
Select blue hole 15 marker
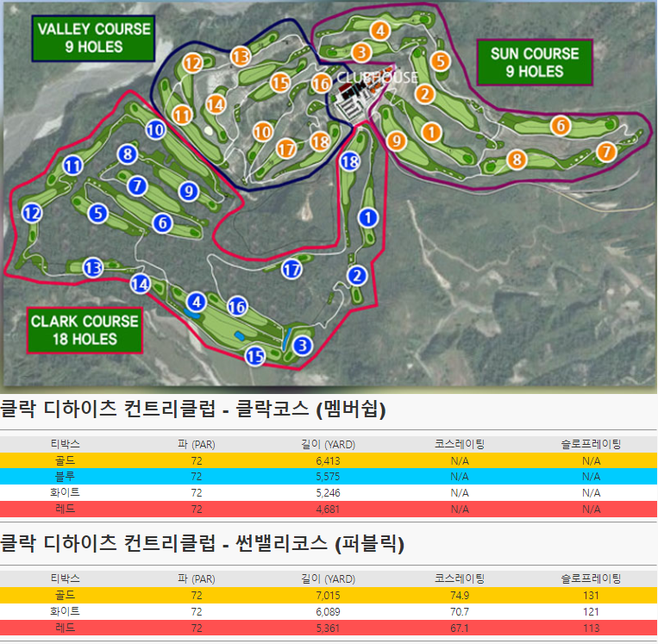pyautogui.click(x=255, y=356)
